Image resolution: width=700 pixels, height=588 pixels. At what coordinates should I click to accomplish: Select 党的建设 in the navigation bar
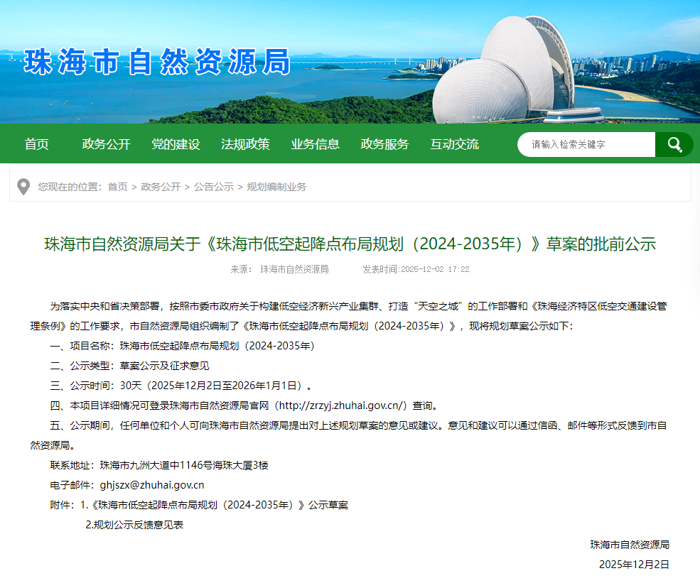176,144
